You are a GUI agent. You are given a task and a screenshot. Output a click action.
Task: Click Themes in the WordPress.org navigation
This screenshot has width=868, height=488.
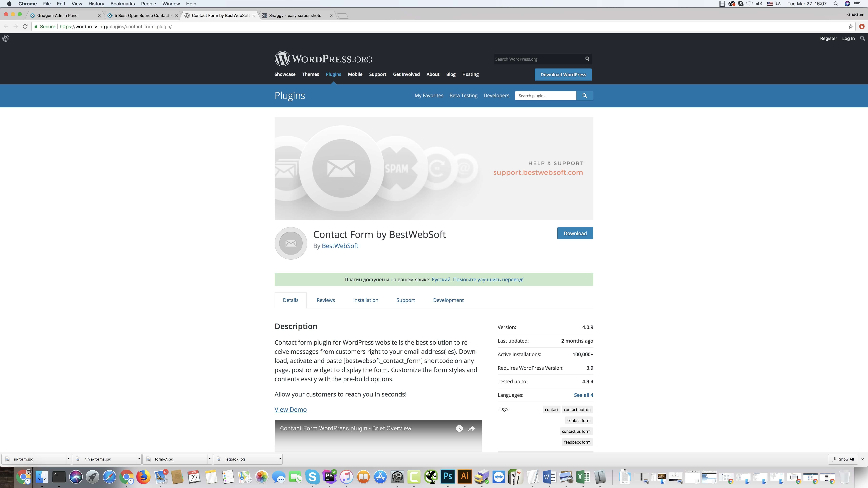pos(310,74)
